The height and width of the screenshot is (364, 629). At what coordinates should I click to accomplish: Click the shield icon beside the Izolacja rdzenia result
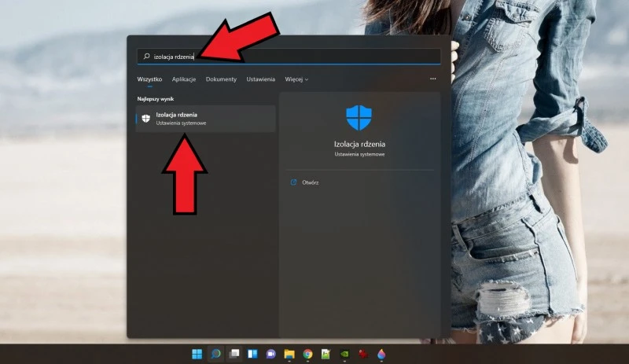pyautogui.click(x=146, y=119)
